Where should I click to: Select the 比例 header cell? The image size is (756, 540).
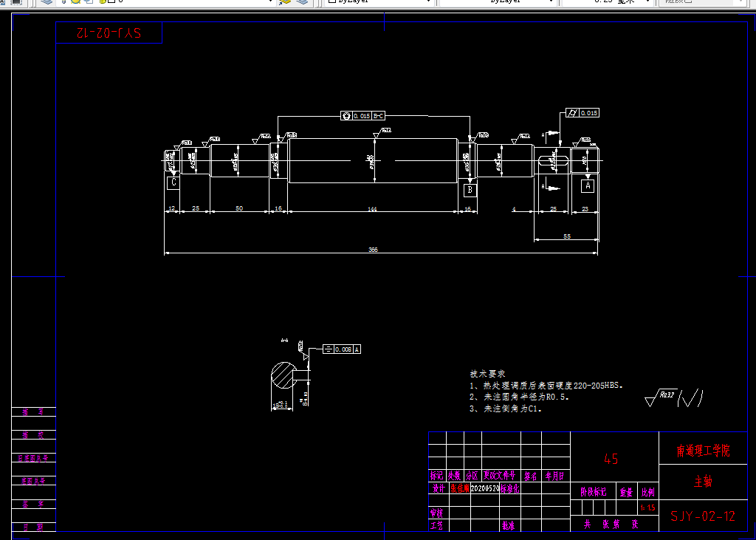(648, 492)
